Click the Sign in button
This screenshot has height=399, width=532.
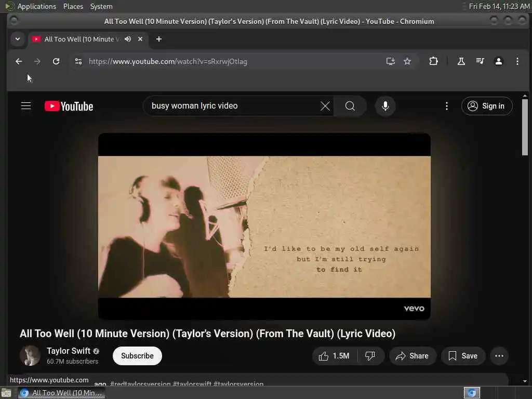[486, 106]
